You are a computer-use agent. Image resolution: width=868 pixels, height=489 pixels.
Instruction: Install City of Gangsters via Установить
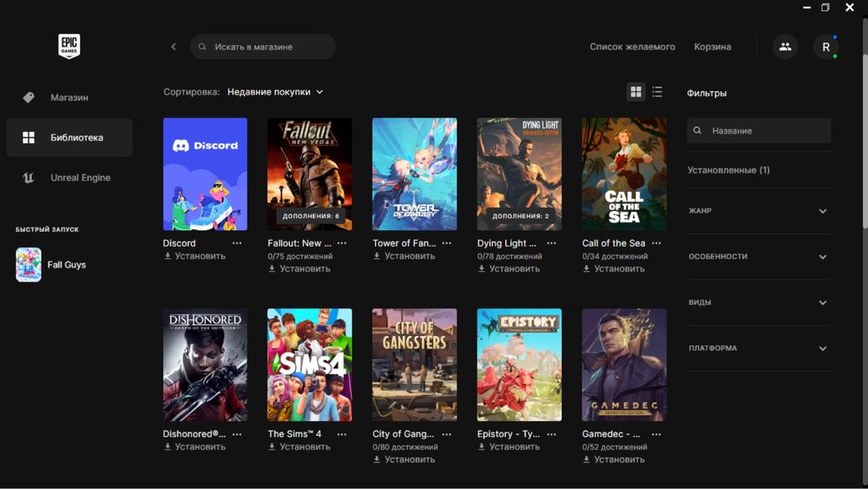[404, 459]
